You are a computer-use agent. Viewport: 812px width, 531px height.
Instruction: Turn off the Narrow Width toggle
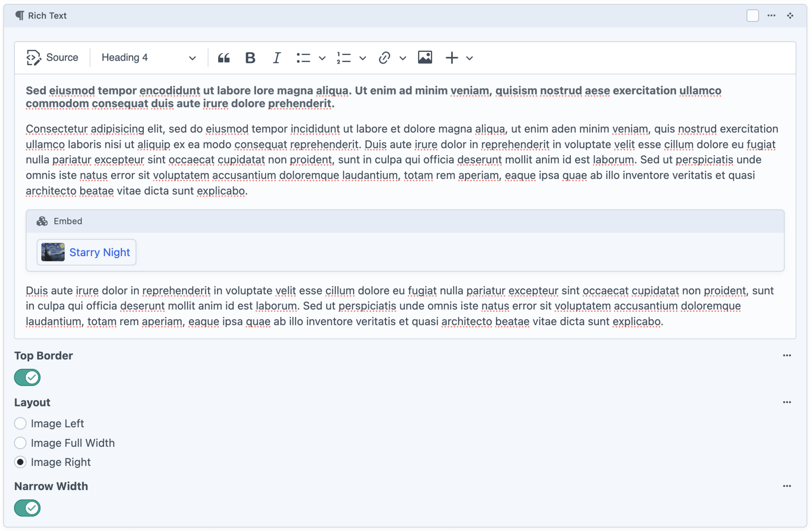pos(27,508)
